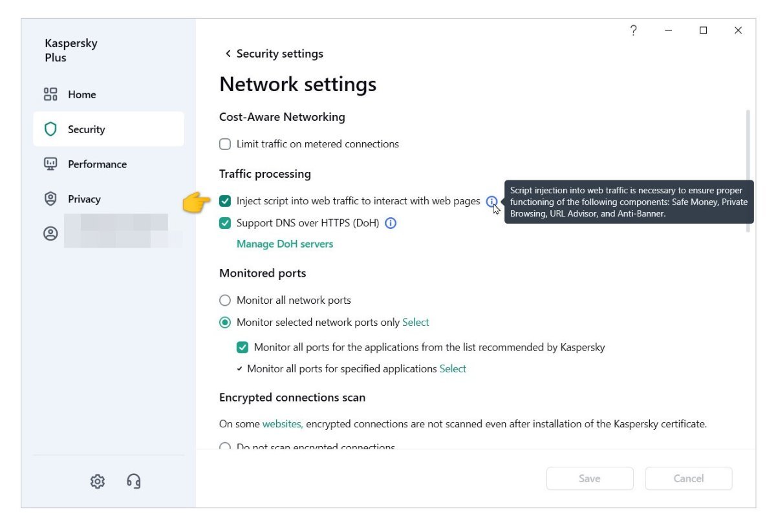Open the Performance monitor icon
Screen dimensions: 776x532
[x=50, y=164]
